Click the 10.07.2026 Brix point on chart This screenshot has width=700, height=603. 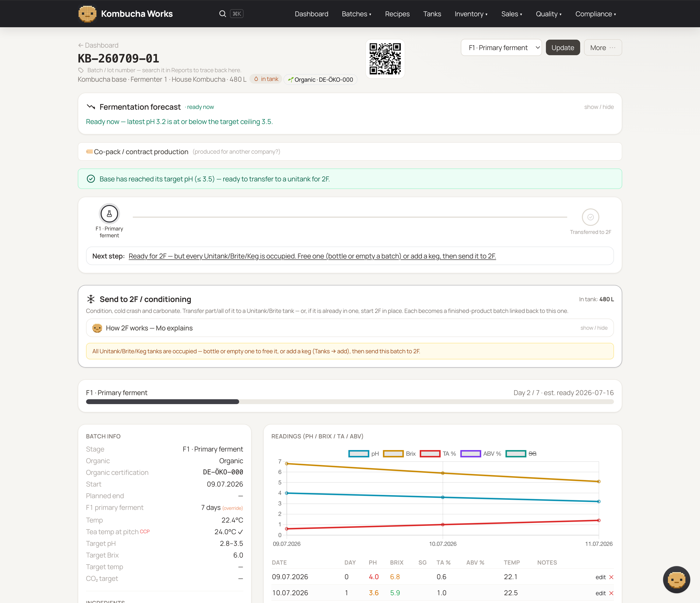[x=443, y=473]
